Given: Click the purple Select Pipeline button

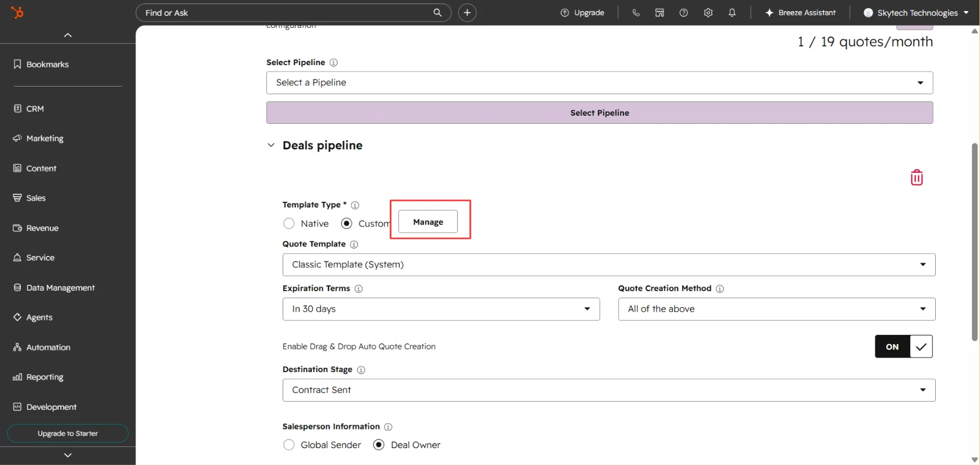Looking at the screenshot, I should [600, 113].
